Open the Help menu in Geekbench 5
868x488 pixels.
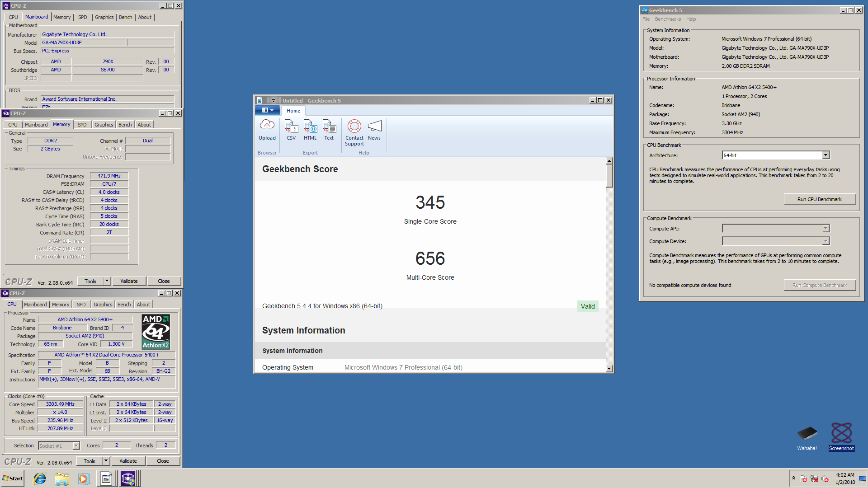click(x=691, y=19)
